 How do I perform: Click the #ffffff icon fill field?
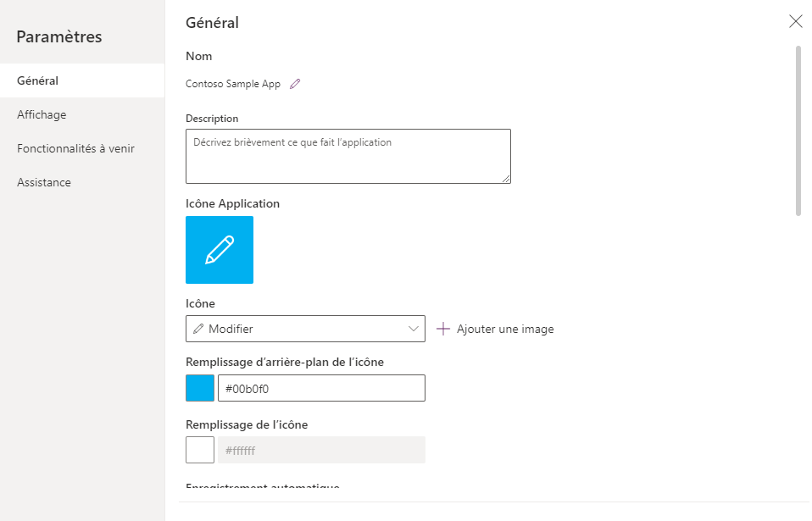point(321,450)
